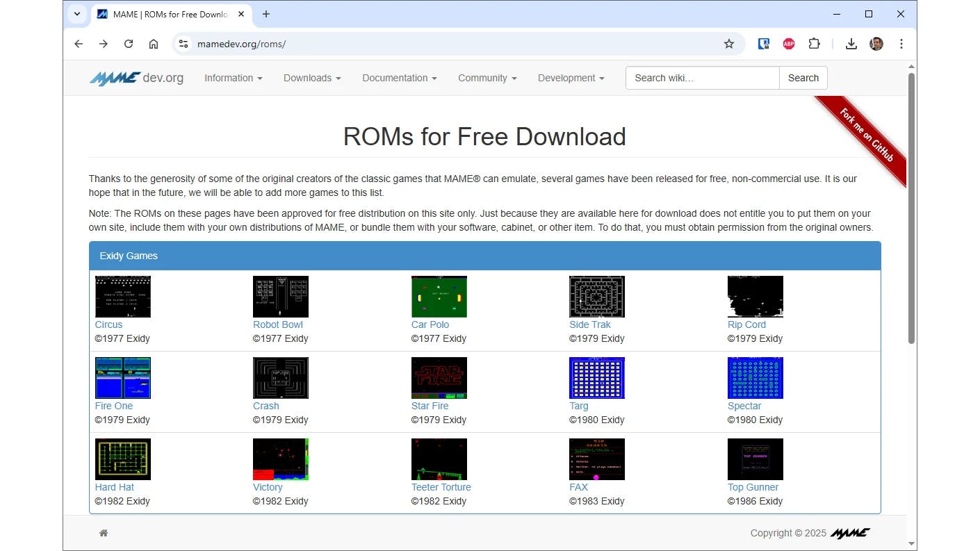Click the Star Fire game thumbnail
Screen dimensions: 980x551
click(439, 378)
